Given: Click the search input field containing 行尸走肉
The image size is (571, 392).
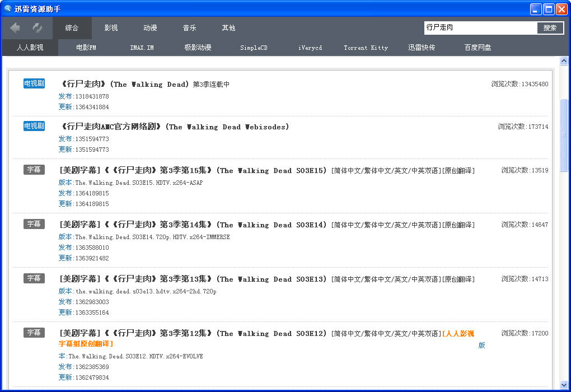Looking at the screenshot, I should [480, 27].
